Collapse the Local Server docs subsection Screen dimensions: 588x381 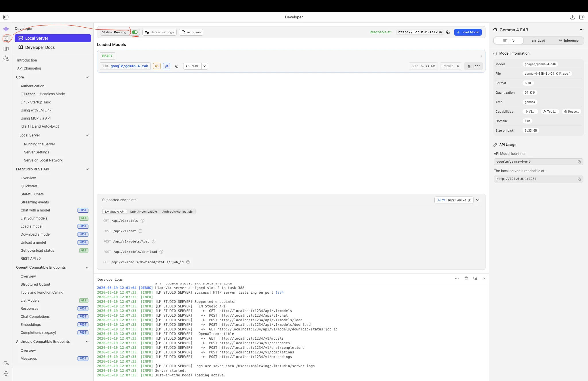(x=87, y=135)
